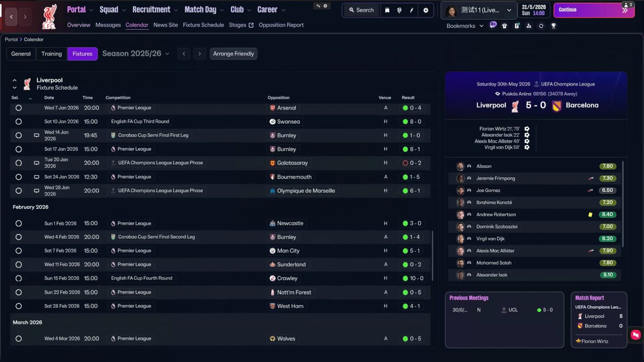Viewport: 644px width, 362px height.
Task: Open the Overview submenu item
Action: tap(78, 25)
